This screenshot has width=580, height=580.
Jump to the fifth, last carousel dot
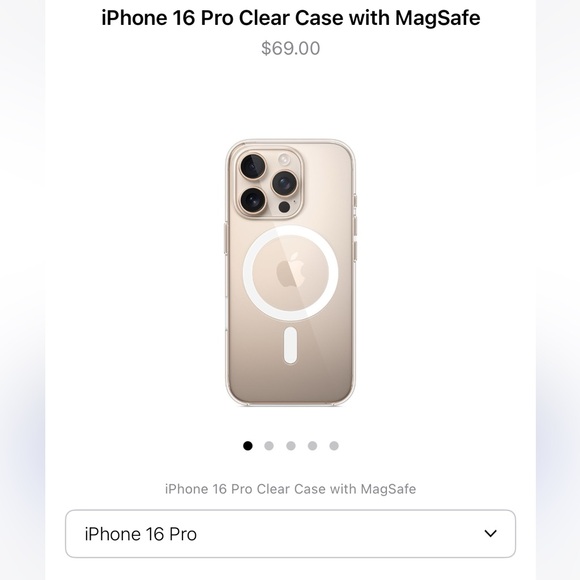(334, 446)
